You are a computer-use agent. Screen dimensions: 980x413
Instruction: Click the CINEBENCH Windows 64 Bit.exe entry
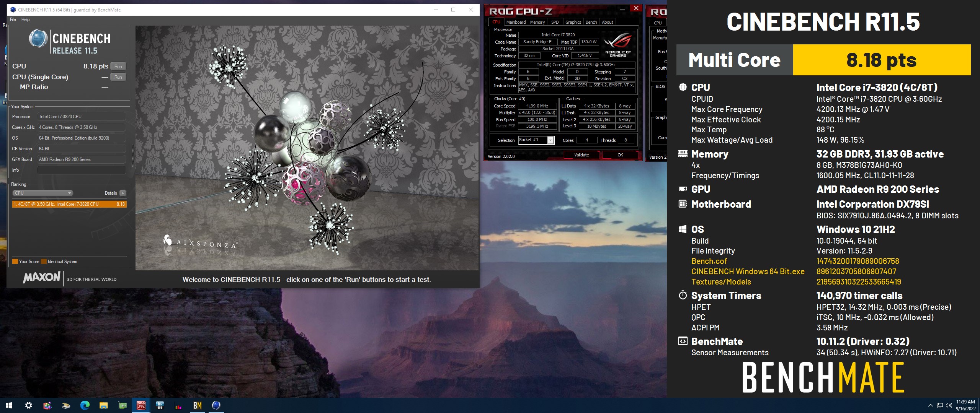point(748,272)
